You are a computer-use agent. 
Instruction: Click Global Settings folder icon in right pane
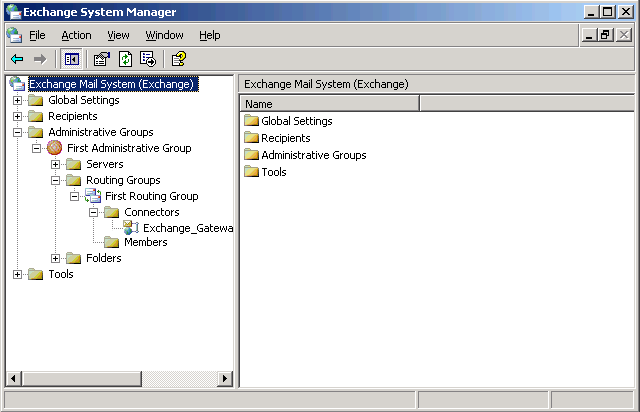251,120
